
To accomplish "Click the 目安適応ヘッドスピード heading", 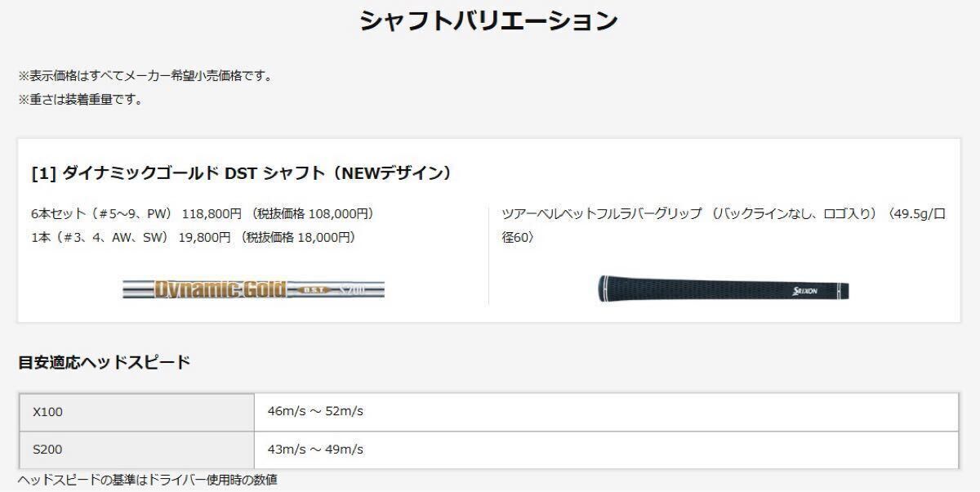I will pos(104,362).
